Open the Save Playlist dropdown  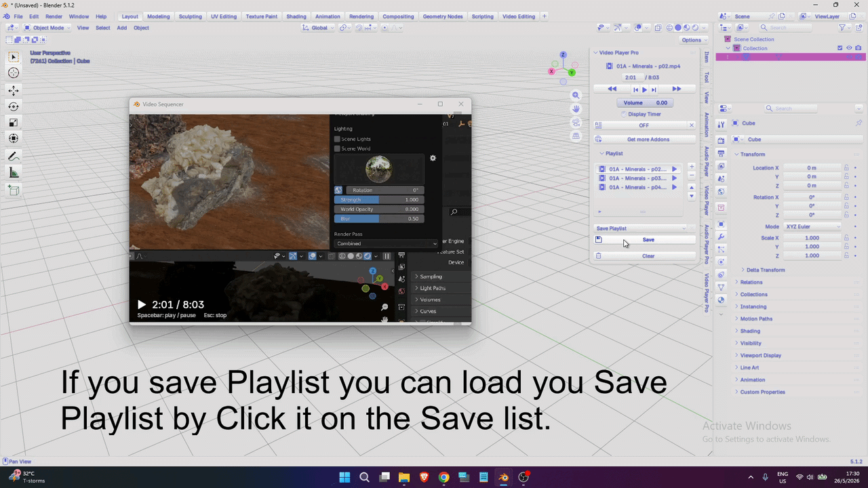point(641,228)
